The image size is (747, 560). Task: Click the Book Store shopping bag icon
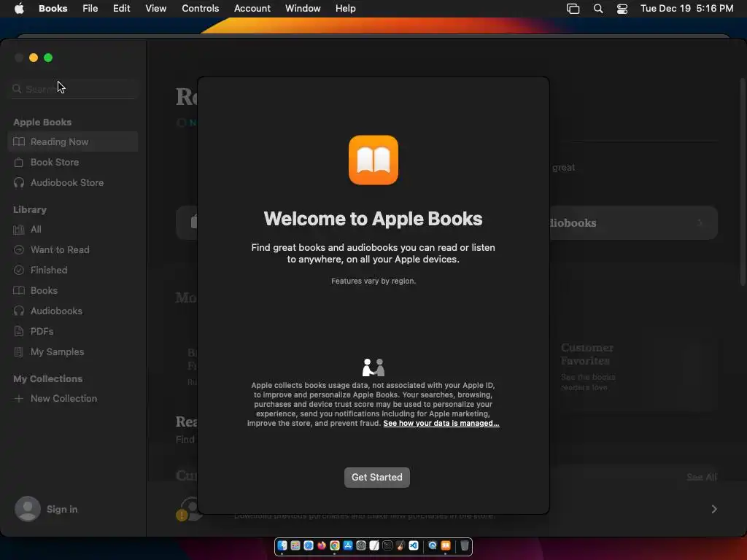(18, 163)
